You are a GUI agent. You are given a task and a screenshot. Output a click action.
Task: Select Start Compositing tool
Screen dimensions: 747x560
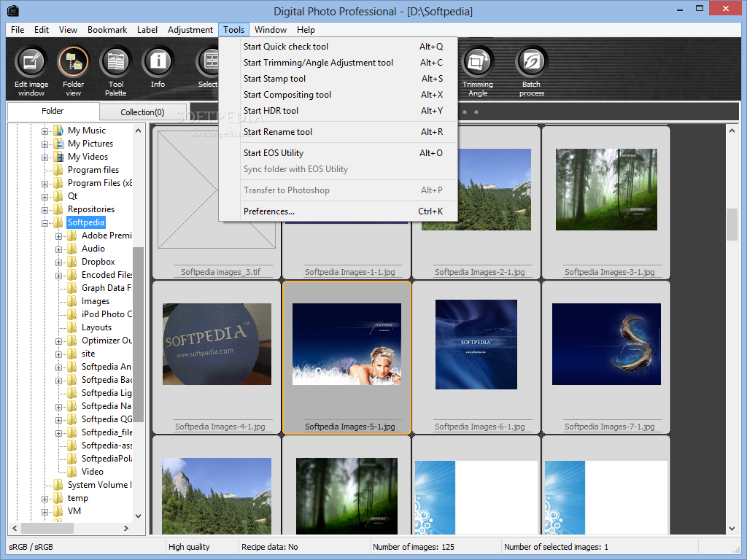point(338,95)
